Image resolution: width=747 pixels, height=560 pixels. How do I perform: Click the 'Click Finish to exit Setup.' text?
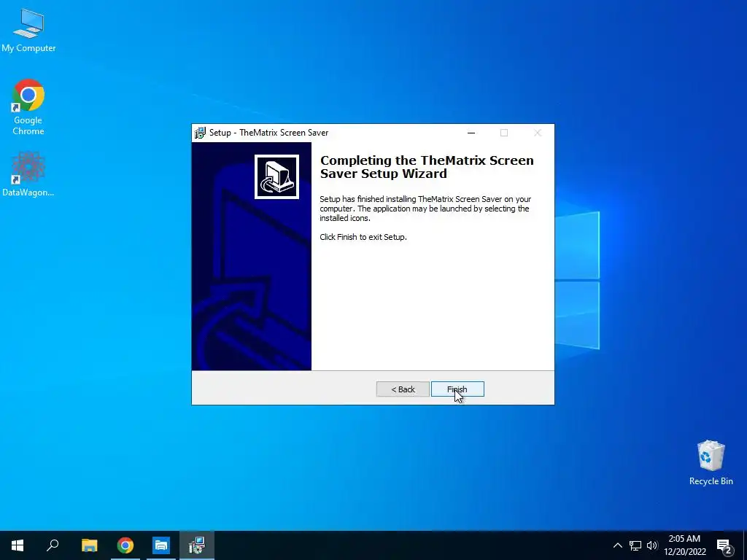point(363,237)
